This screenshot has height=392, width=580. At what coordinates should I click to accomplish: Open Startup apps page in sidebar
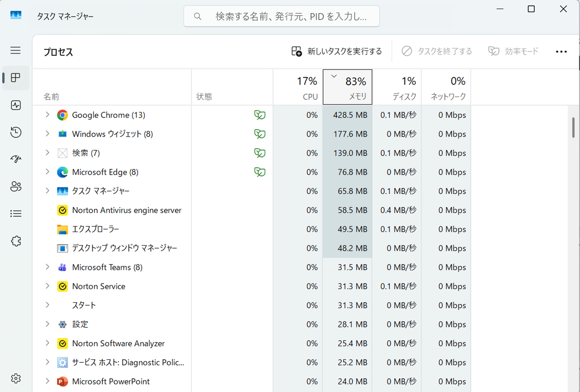point(16,159)
